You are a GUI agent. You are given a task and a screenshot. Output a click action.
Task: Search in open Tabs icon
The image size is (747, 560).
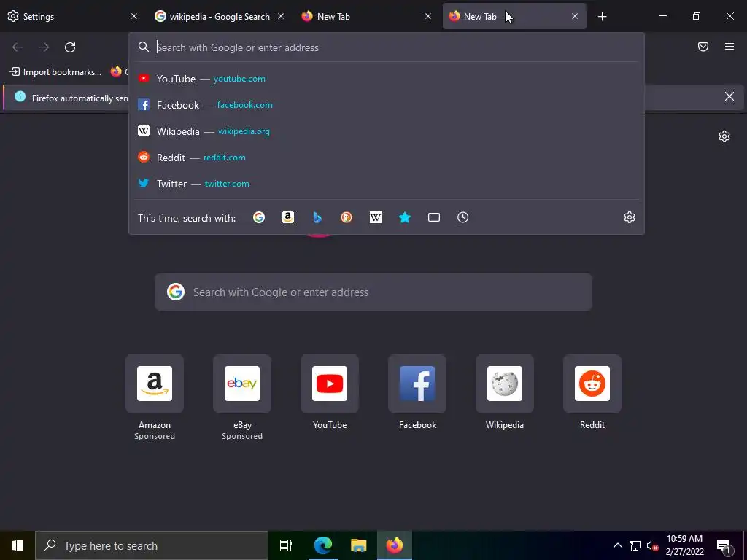(x=434, y=217)
